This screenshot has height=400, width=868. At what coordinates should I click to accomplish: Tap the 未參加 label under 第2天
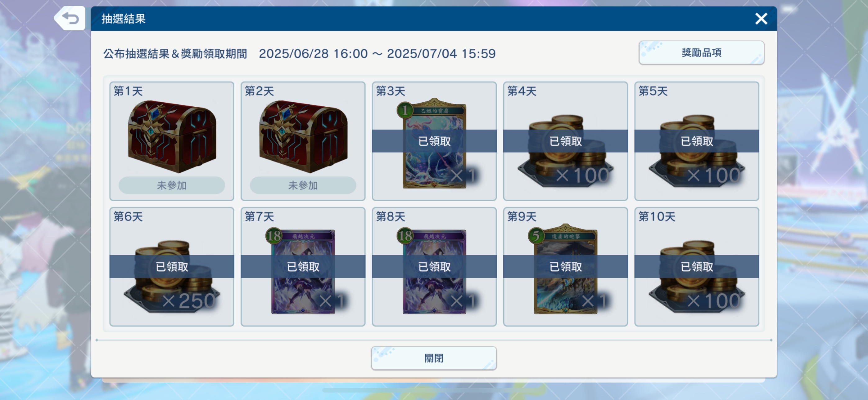point(303,185)
